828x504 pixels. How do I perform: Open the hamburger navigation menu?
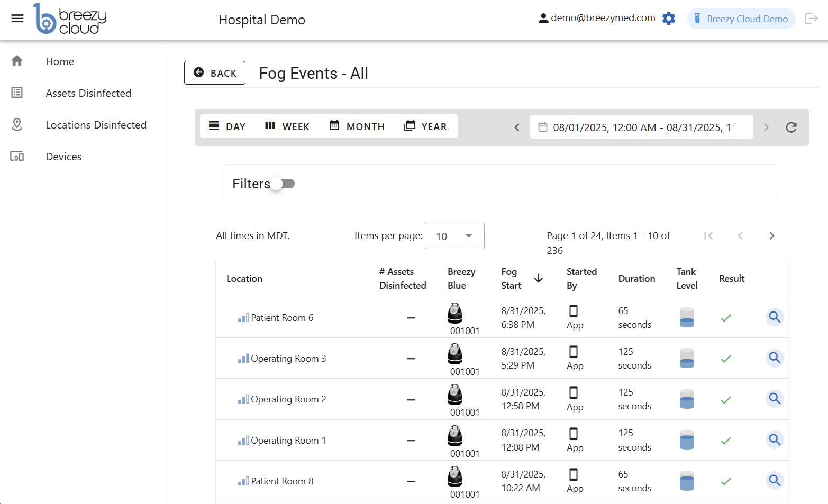tap(17, 19)
